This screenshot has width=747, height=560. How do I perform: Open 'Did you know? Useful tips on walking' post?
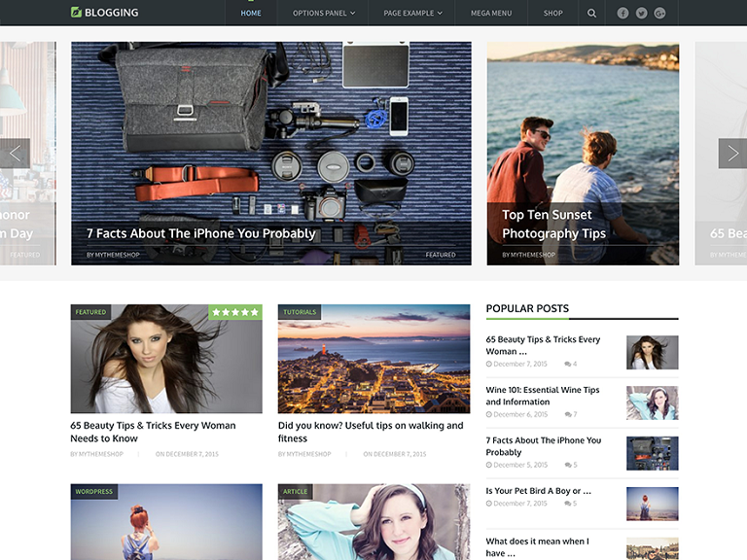pyautogui.click(x=371, y=432)
